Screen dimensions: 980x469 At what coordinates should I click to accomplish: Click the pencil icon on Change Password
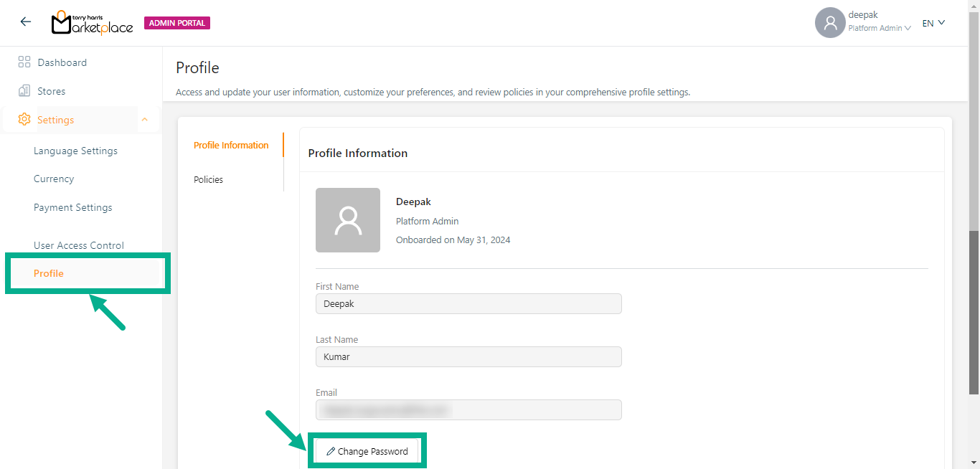click(x=331, y=452)
